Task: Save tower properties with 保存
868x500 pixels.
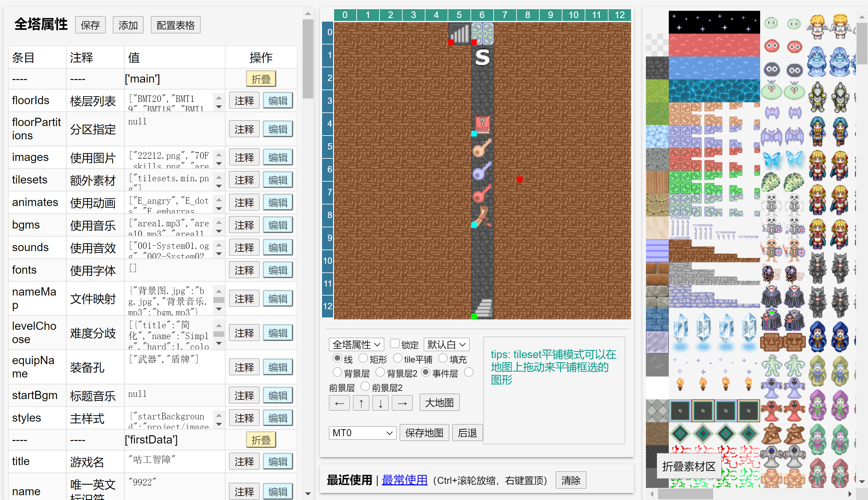Action: point(90,25)
